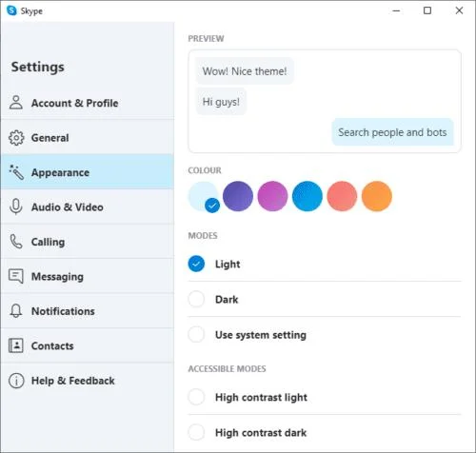Open the General settings section
The image size is (476, 453).
coord(88,138)
